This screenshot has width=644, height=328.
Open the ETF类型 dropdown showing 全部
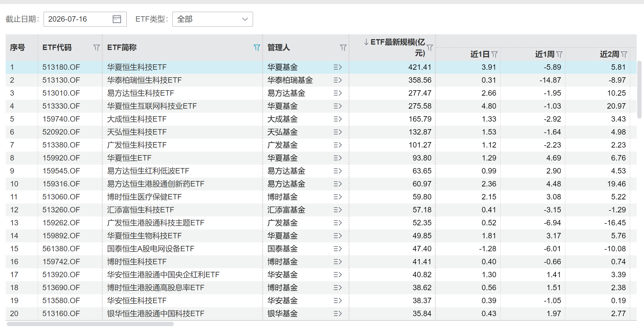coord(213,19)
